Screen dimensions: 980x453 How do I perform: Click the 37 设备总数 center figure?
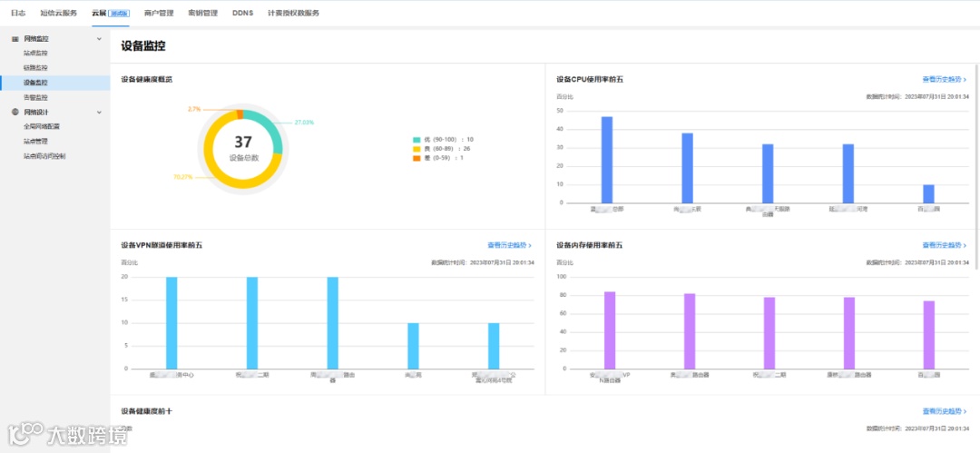point(243,148)
